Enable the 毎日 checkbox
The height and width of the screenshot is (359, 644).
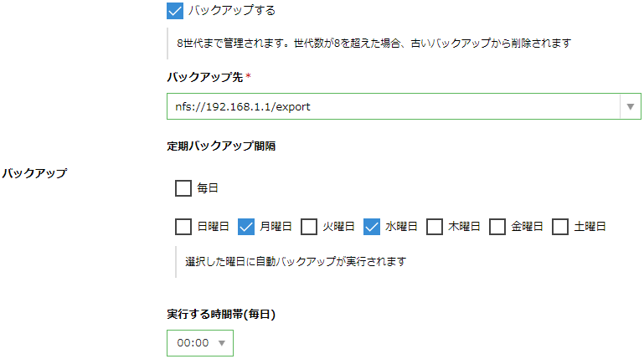point(183,188)
